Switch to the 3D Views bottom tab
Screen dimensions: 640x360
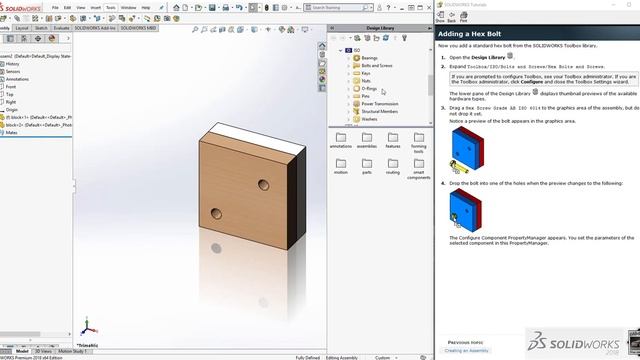coord(43,351)
